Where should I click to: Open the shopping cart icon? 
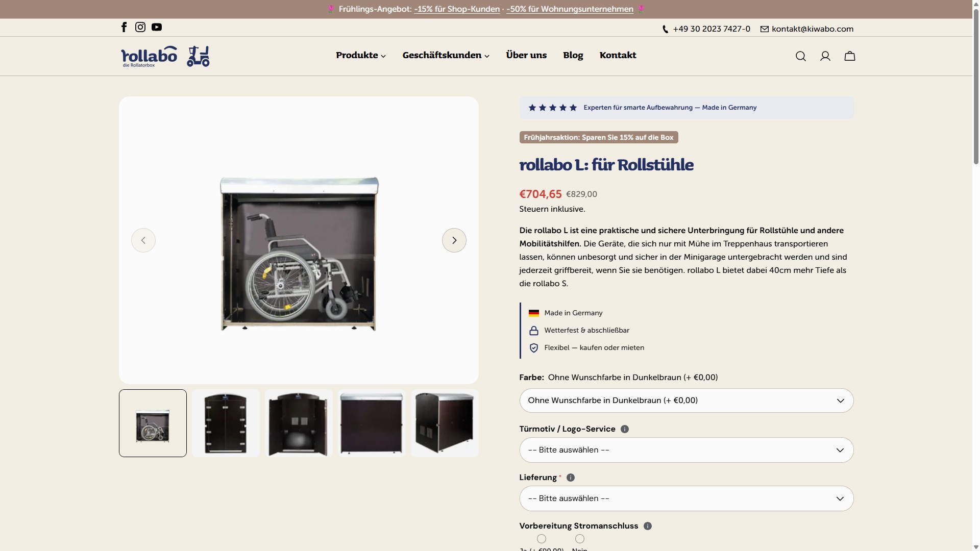click(850, 56)
